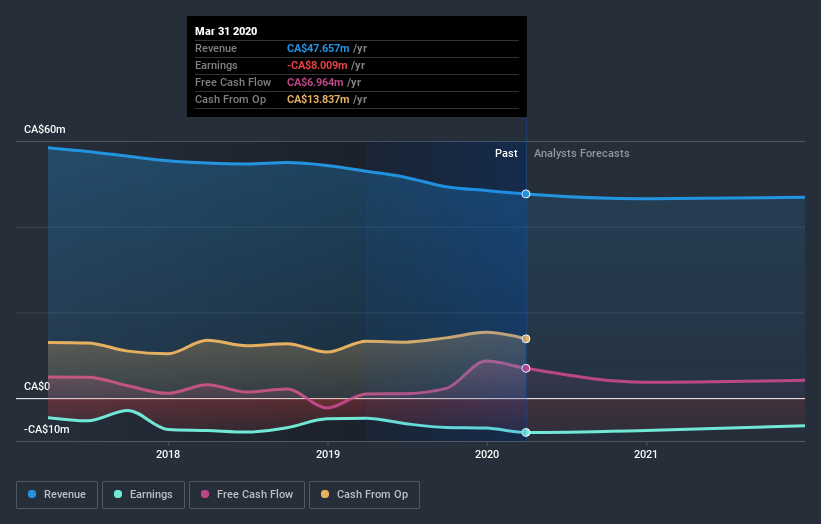
Task: Click the -CA$8.009m earnings value
Action: click(317, 65)
